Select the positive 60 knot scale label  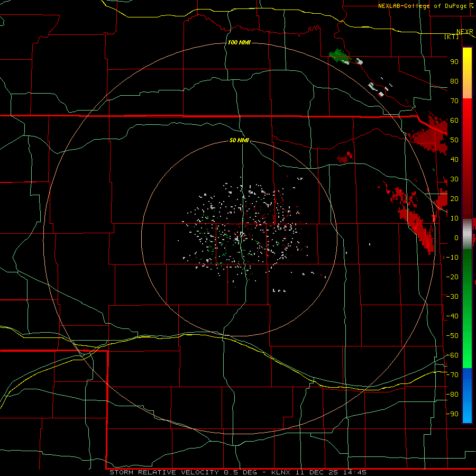click(x=454, y=121)
